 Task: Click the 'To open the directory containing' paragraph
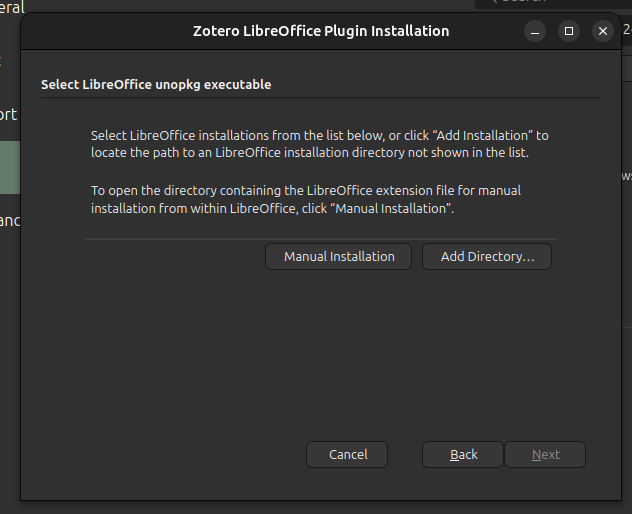pyautogui.click(x=306, y=200)
